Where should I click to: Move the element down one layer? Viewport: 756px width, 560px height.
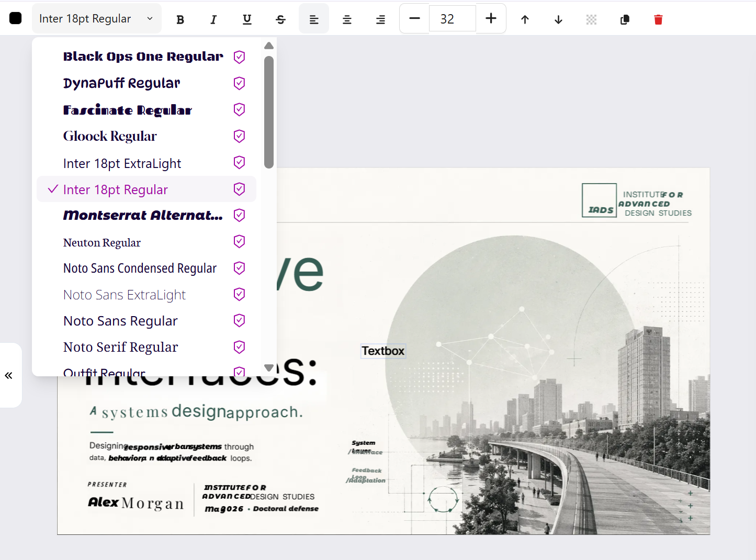click(558, 19)
